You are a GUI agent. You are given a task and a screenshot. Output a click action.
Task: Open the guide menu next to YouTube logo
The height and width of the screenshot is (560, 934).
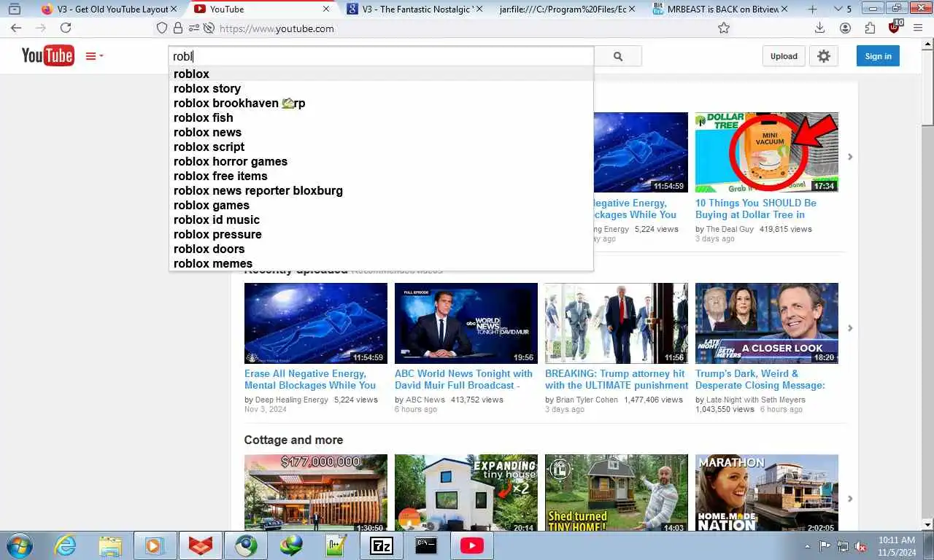tap(94, 56)
